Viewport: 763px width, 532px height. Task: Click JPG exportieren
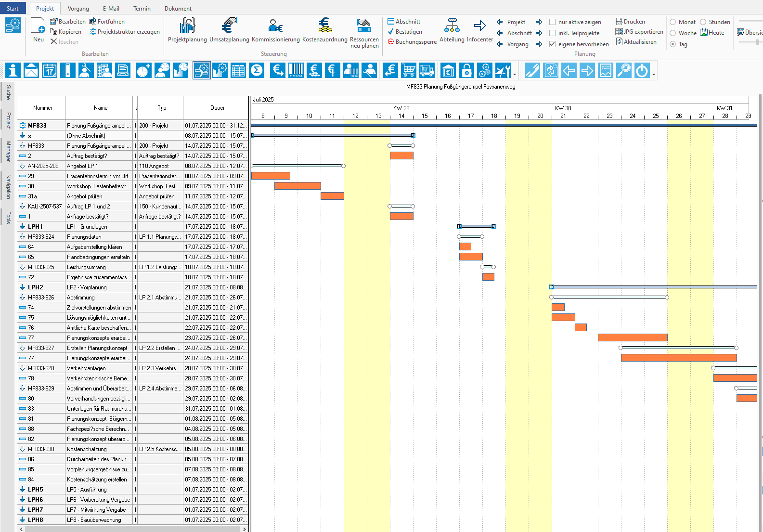pyautogui.click(x=639, y=32)
